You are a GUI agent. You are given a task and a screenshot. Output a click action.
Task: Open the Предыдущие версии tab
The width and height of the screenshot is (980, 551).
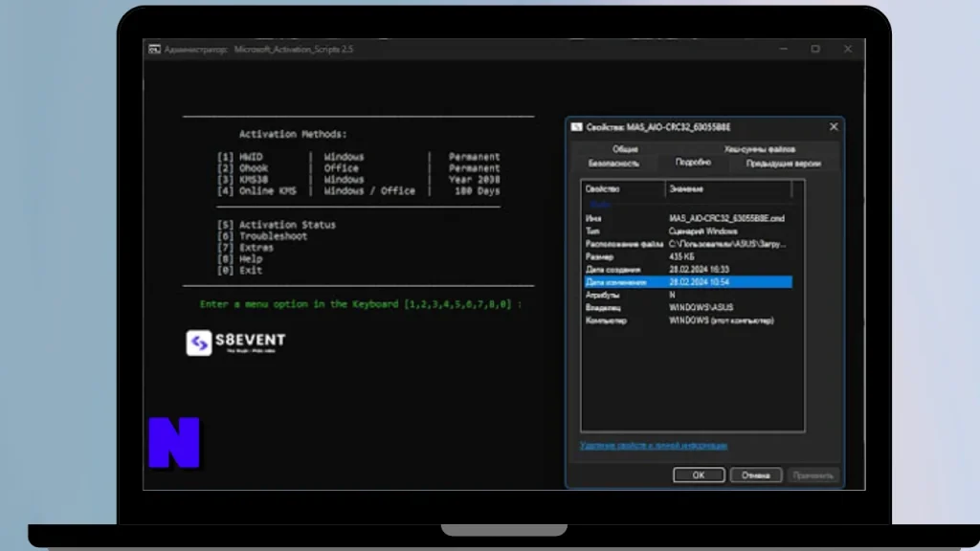(x=783, y=163)
